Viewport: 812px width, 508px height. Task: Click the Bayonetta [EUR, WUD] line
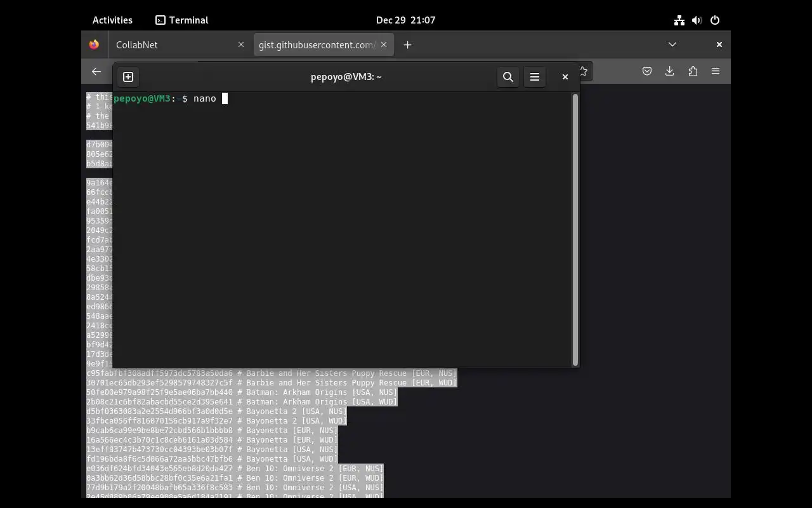point(213,440)
